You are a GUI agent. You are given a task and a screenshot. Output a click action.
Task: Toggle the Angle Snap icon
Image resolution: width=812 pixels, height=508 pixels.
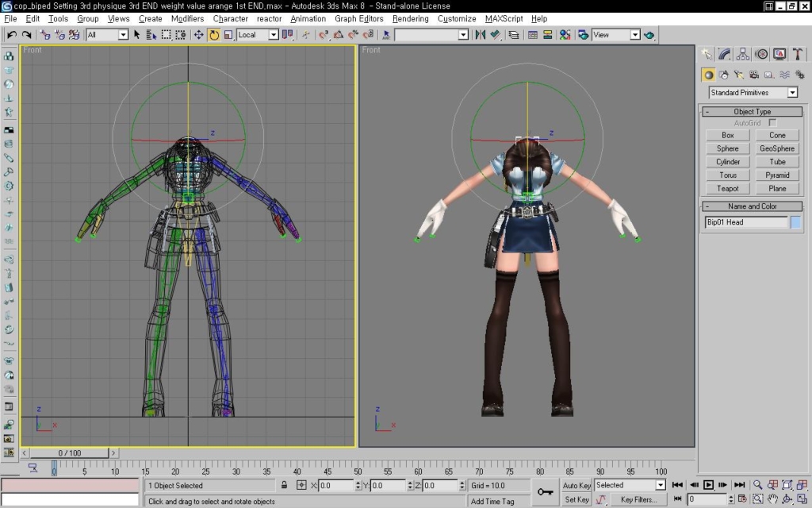pyautogui.click(x=338, y=35)
